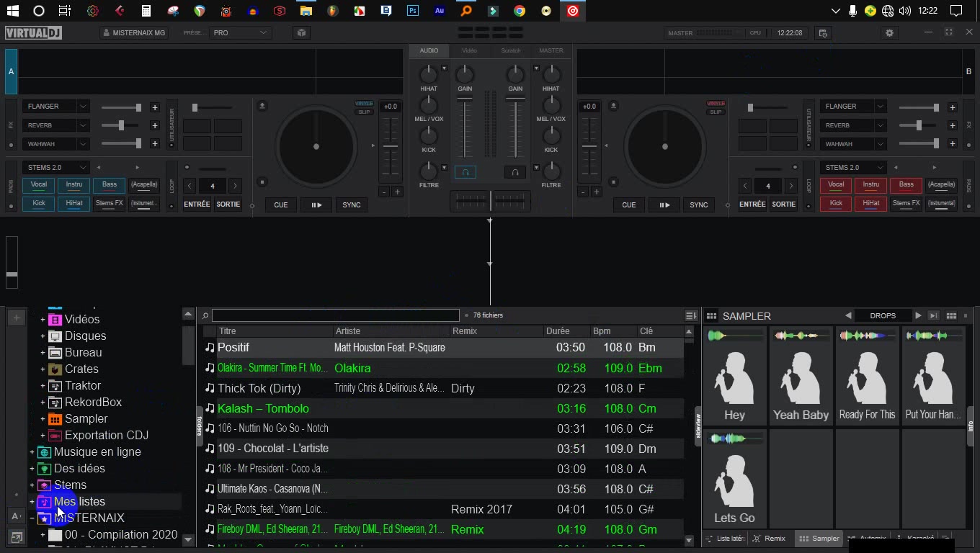The height and width of the screenshot is (553, 980).
Task: Select the Sampler tab at panel bottom
Action: 819,539
